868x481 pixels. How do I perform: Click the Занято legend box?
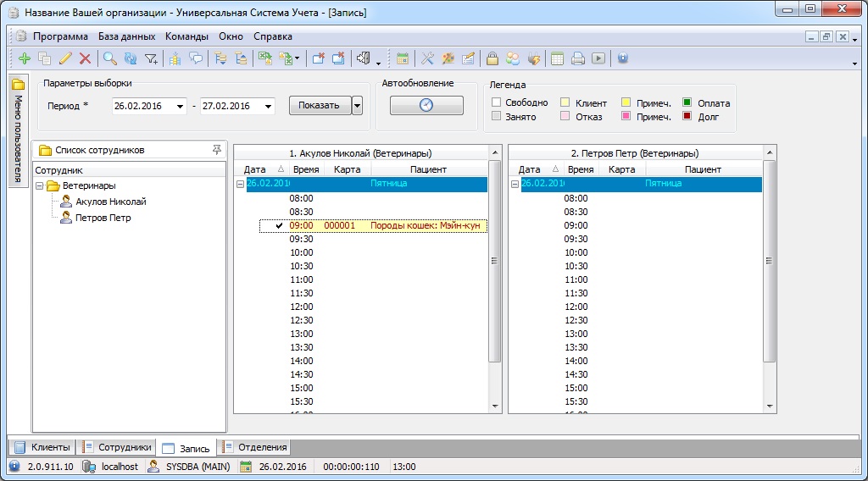click(x=497, y=117)
